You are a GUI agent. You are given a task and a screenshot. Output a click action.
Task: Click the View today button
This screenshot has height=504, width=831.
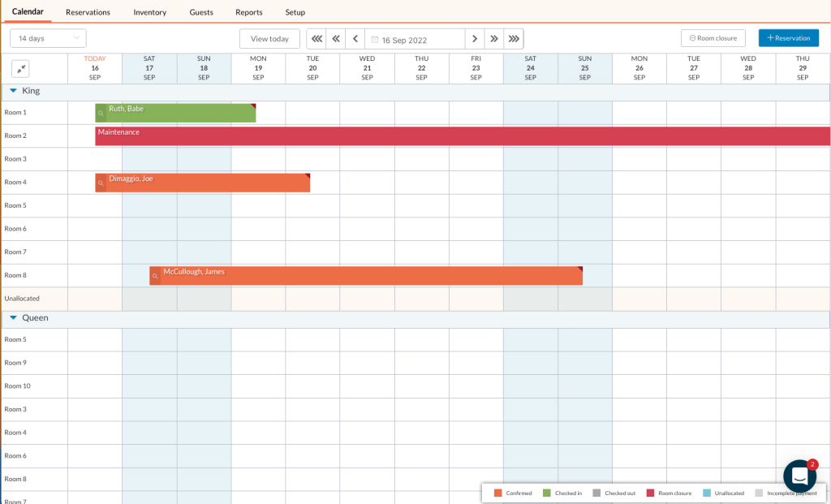tap(269, 38)
